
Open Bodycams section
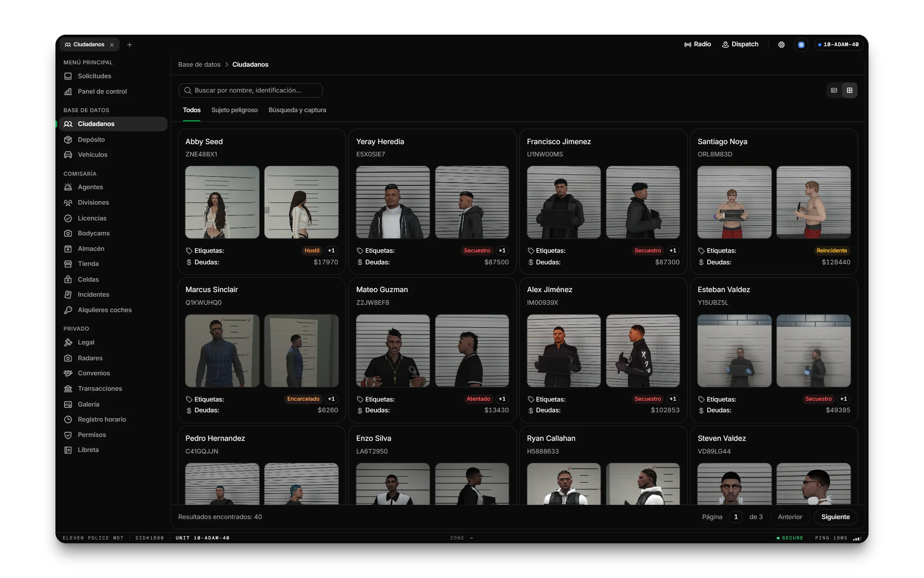coord(113,233)
